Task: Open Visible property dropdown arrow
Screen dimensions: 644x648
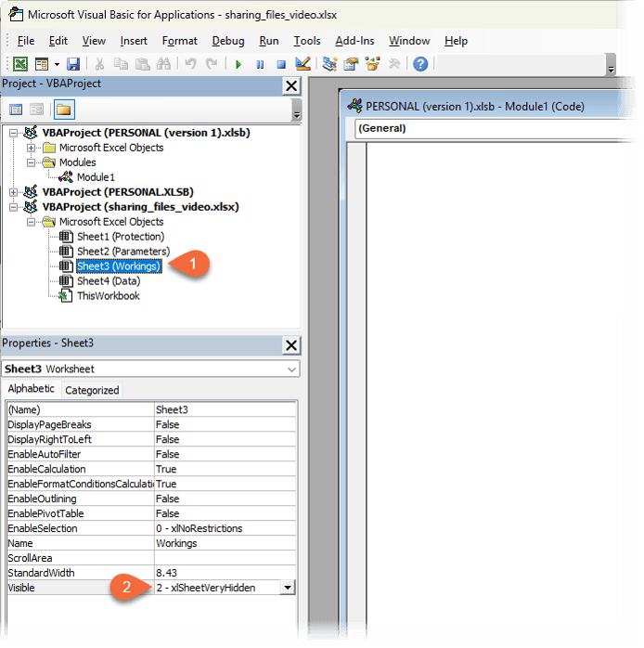Action: 287,588
